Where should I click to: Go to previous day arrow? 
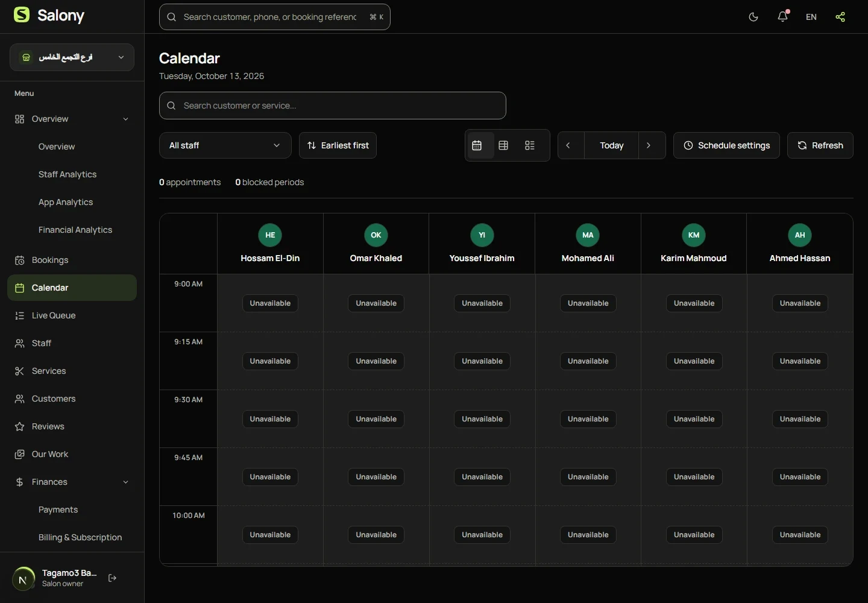pos(568,145)
